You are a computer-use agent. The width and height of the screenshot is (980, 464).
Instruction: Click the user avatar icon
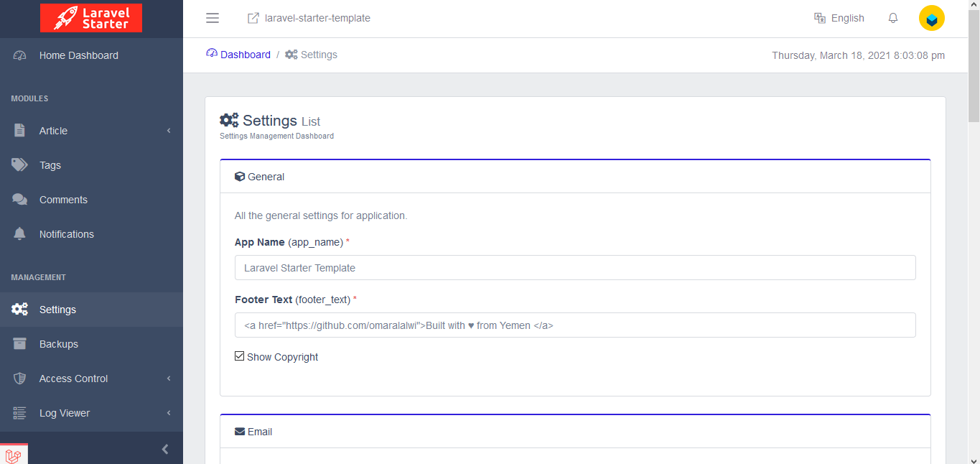[x=931, y=19]
